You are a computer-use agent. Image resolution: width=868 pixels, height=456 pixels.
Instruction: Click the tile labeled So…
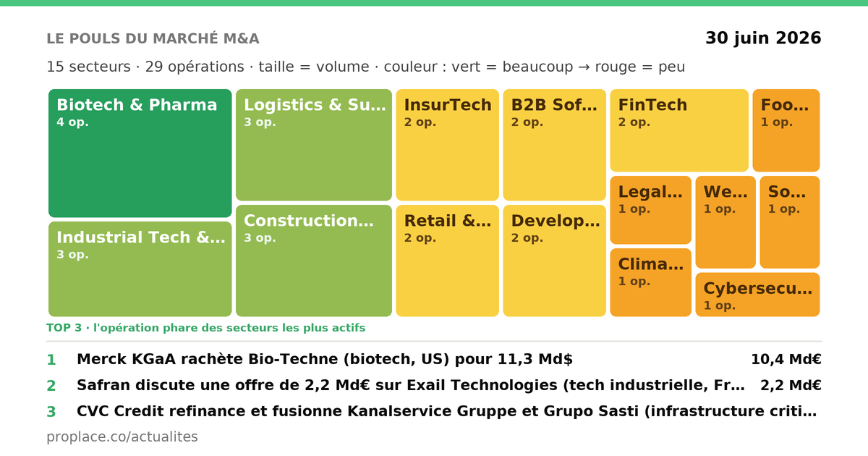click(x=790, y=222)
